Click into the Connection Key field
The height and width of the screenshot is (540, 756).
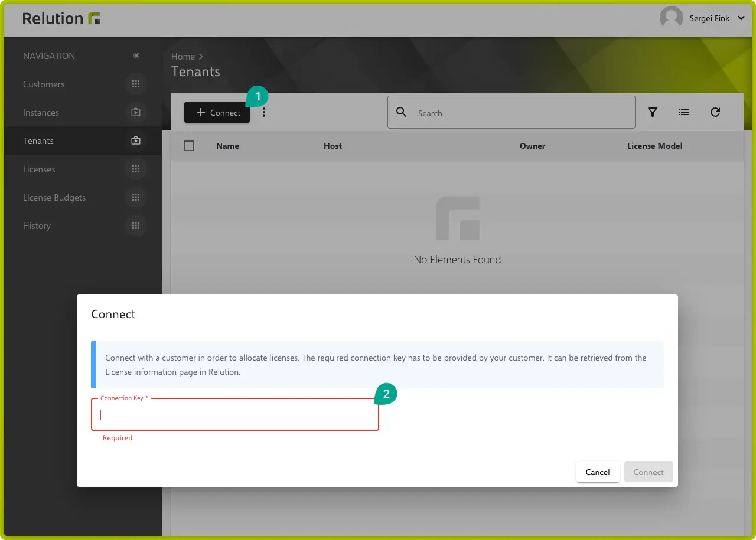coord(235,414)
